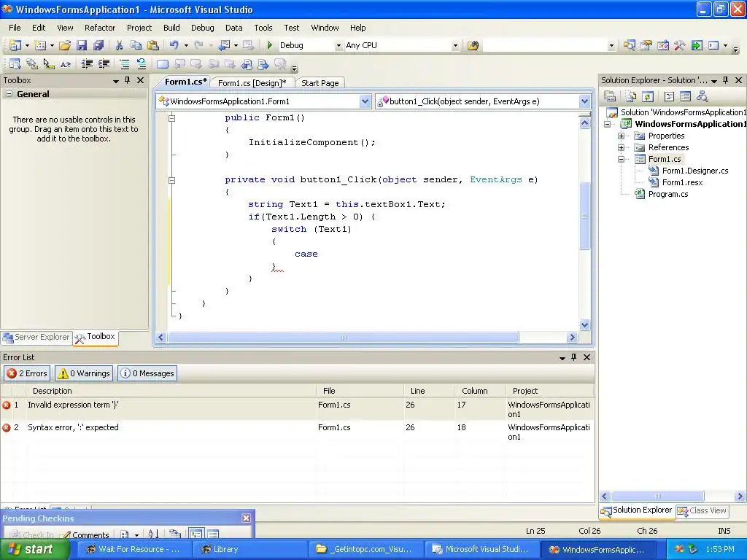Click the Navigate Backward icon
The width and height of the screenshot is (747, 560).
tap(224, 45)
